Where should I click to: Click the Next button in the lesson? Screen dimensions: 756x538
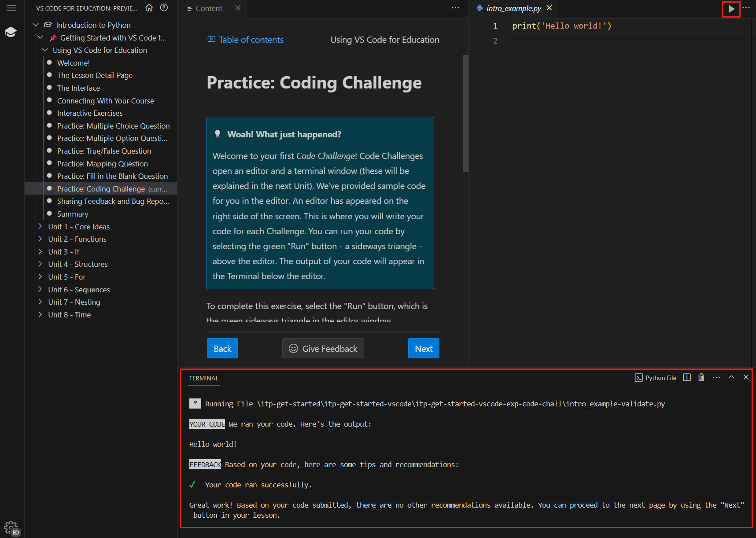coord(423,348)
